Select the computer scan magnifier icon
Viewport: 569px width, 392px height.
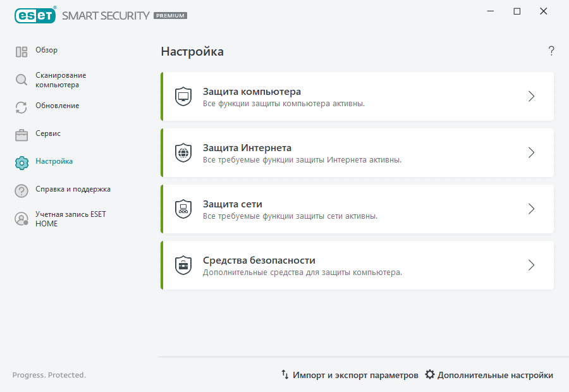click(x=21, y=80)
